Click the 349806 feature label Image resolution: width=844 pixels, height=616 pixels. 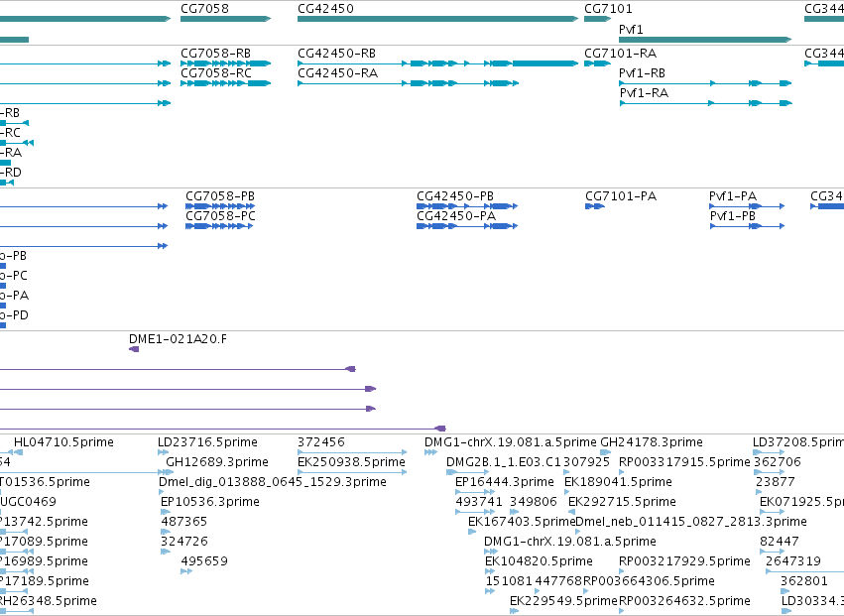click(x=534, y=502)
